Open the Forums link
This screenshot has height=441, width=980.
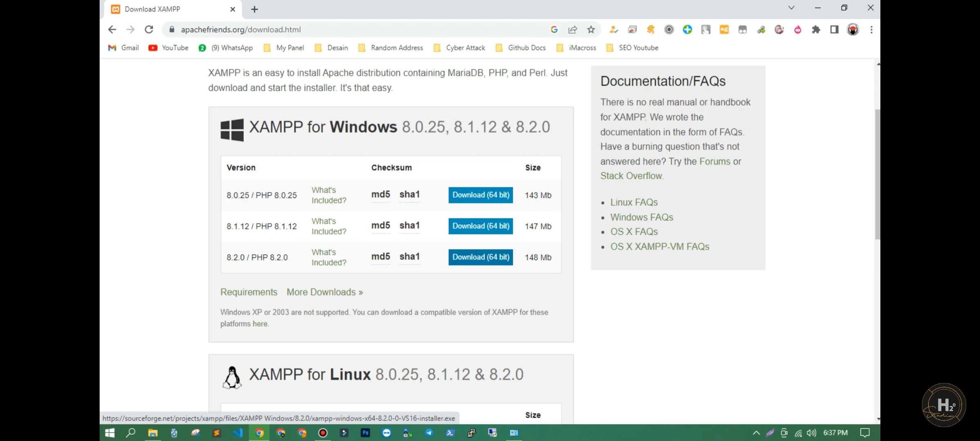click(x=715, y=161)
